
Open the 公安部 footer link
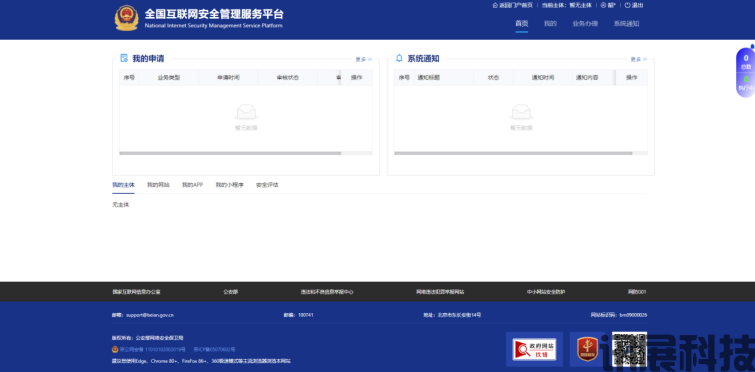230,292
